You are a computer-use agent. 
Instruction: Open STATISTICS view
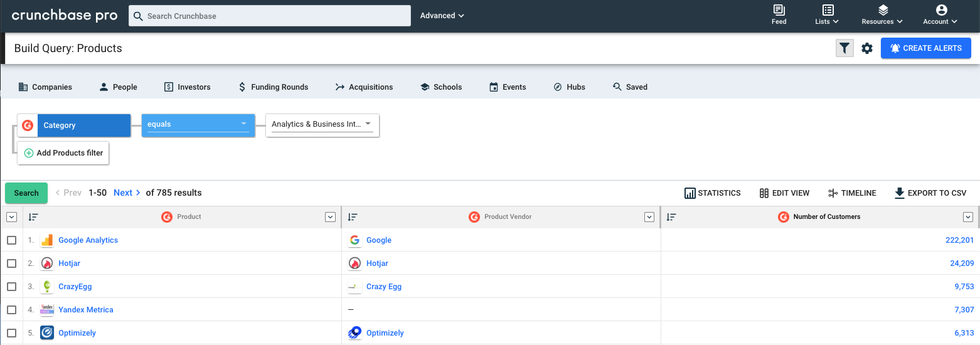tap(713, 193)
